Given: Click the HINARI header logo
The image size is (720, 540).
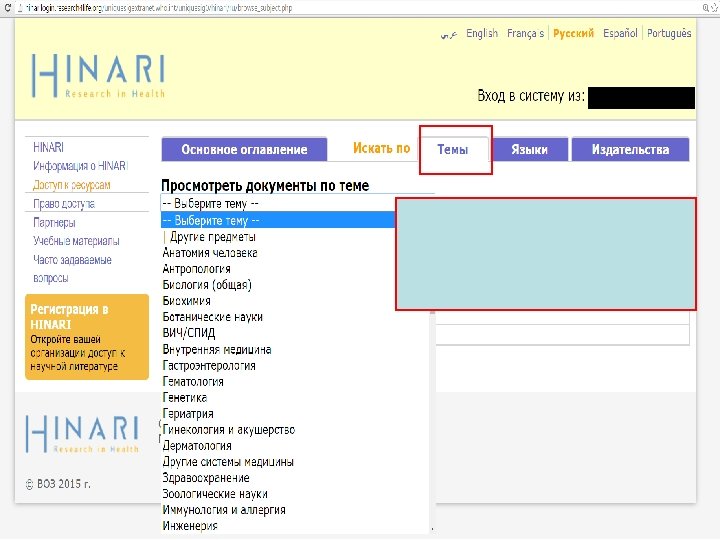Looking at the screenshot, I should (98, 76).
